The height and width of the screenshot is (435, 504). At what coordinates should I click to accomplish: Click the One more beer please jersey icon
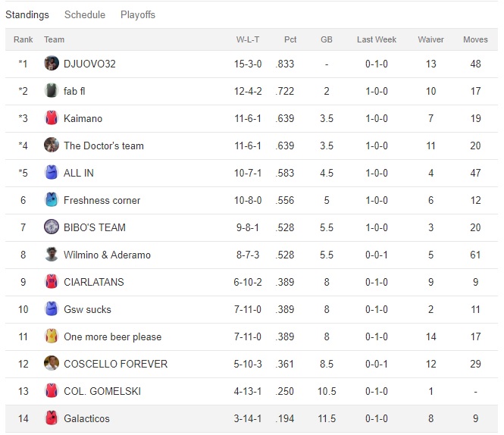pyautogui.click(x=52, y=336)
